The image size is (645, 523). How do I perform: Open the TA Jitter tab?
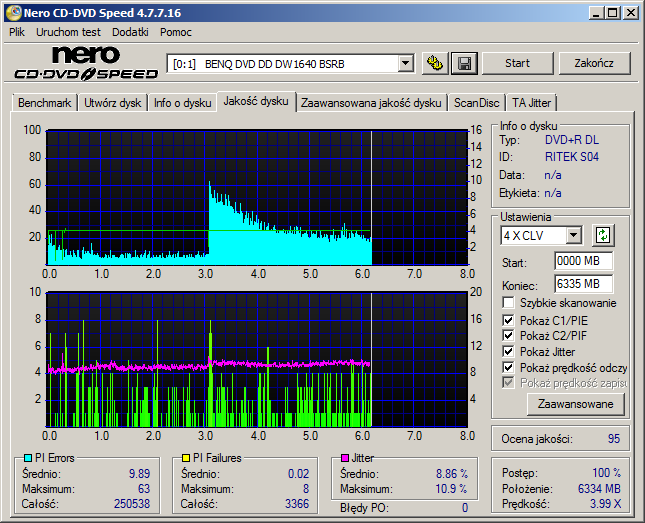(531, 103)
